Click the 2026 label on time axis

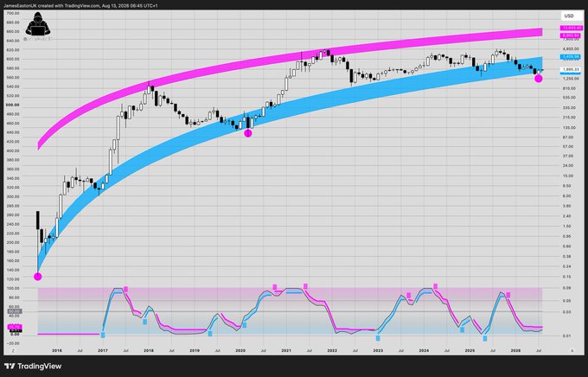(515, 351)
